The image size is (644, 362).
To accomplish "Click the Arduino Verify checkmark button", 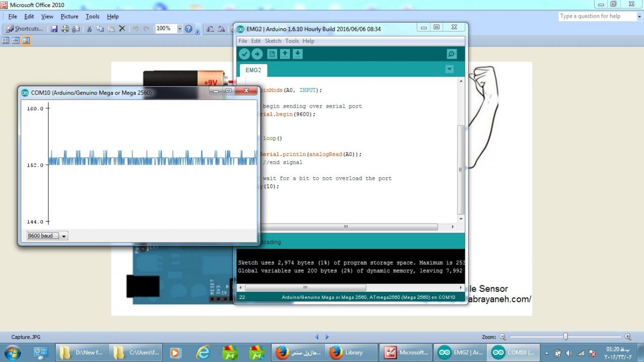I will pos(244,54).
